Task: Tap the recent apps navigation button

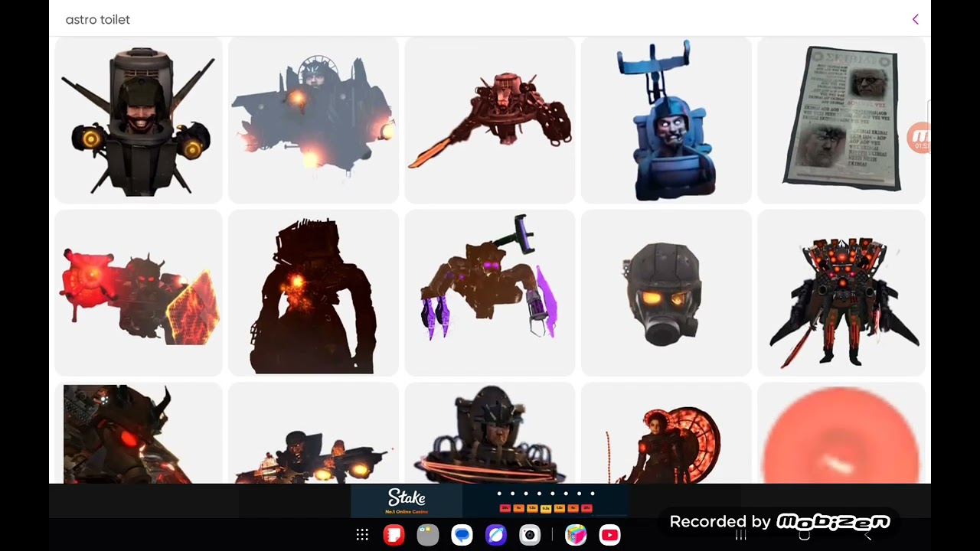Action: (x=740, y=536)
